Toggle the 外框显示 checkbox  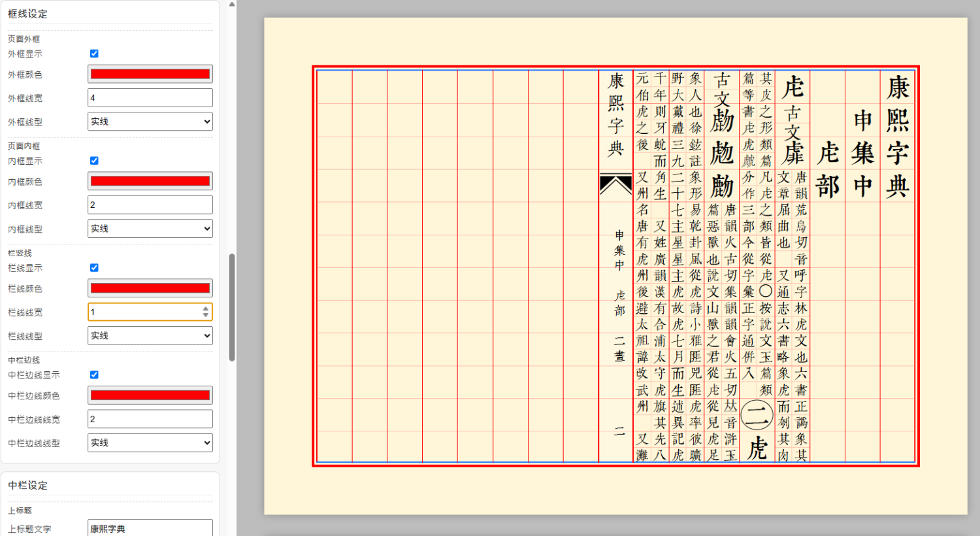(x=94, y=54)
